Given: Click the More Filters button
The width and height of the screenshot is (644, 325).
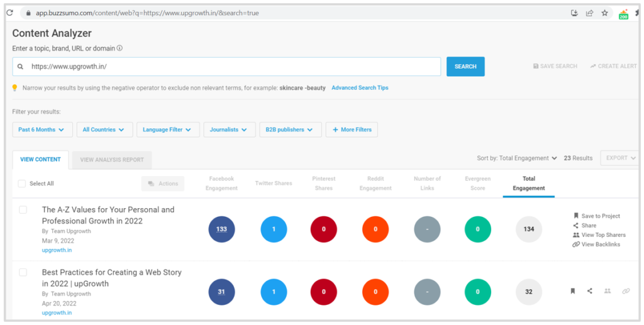Looking at the screenshot, I should pyautogui.click(x=352, y=129).
